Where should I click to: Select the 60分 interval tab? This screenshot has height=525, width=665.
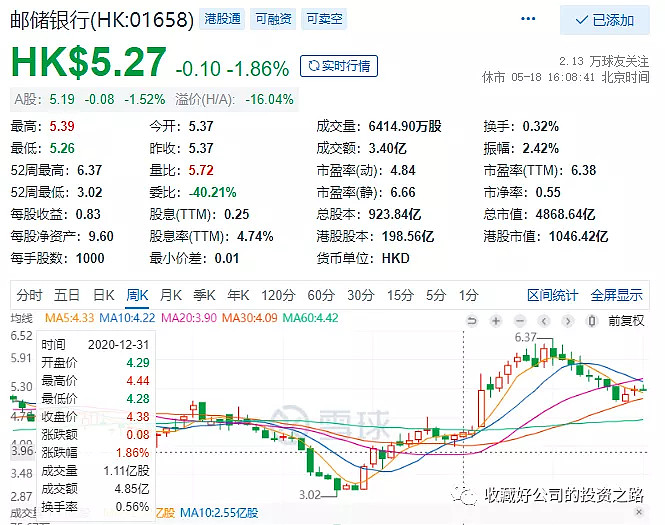tap(321, 295)
